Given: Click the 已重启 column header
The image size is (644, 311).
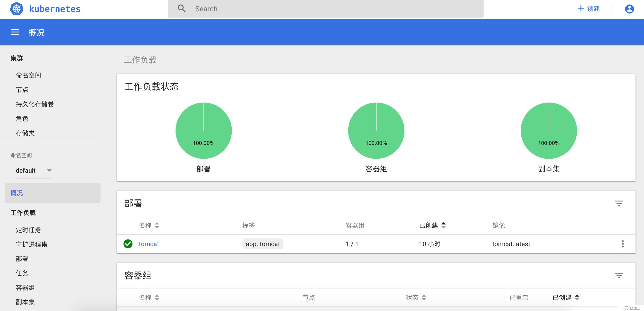Looking at the screenshot, I should click(518, 297).
